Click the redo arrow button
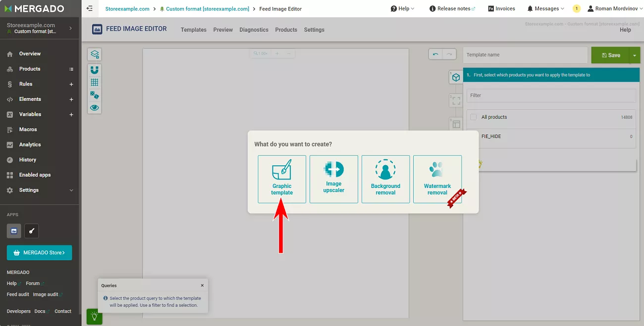Image resolution: width=644 pixels, height=326 pixels. 449,54
